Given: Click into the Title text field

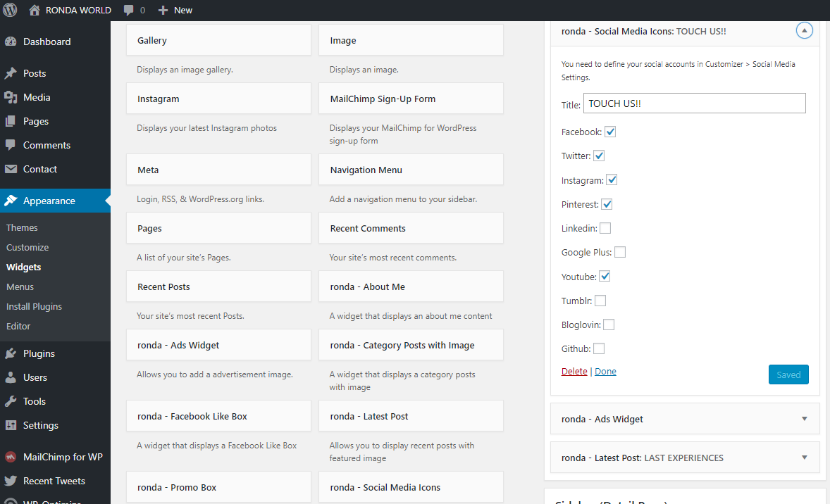Looking at the screenshot, I should [694, 103].
